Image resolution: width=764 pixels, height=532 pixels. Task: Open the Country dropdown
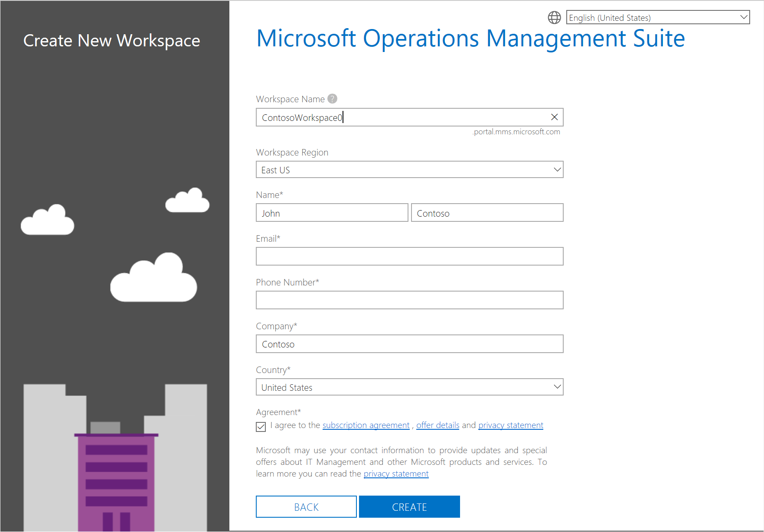click(x=409, y=387)
